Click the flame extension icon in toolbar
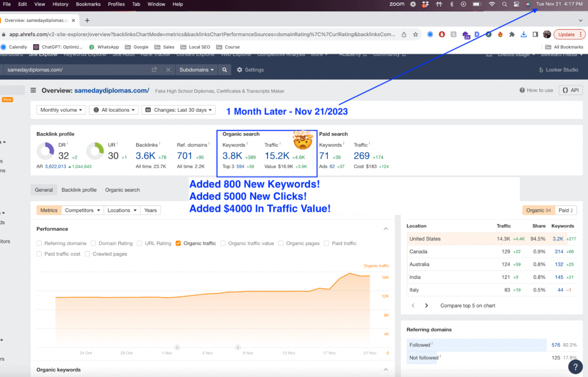Screen dimensions: 588x377 (x=500, y=34)
